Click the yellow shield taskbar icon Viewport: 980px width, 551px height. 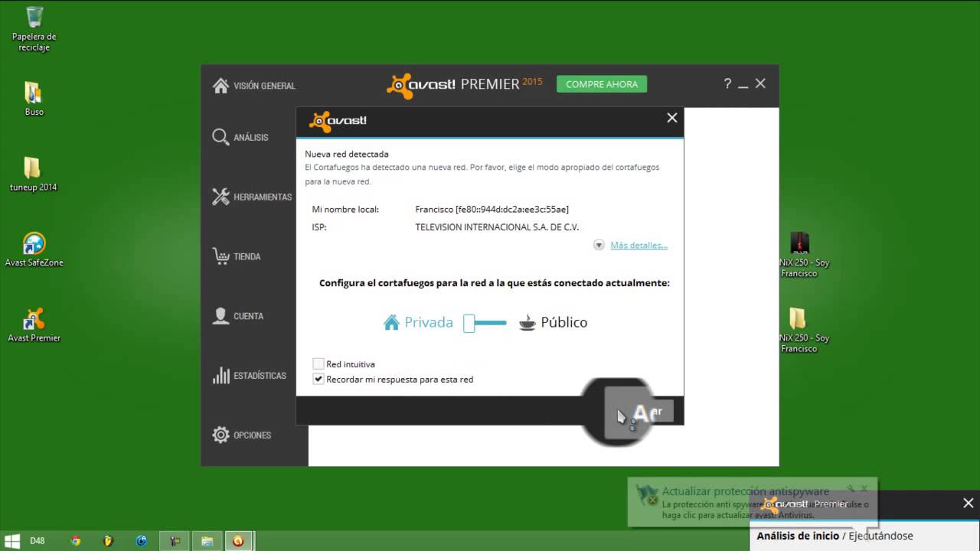[109, 541]
